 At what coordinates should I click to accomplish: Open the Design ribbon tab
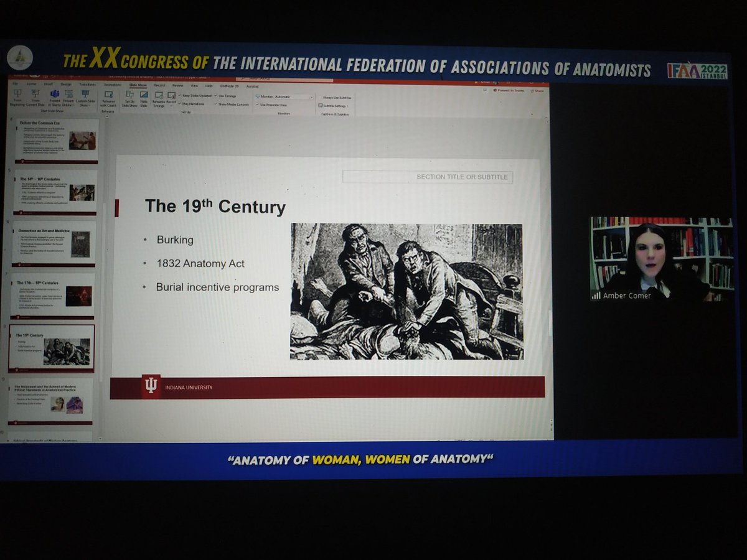click(x=66, y=85)
